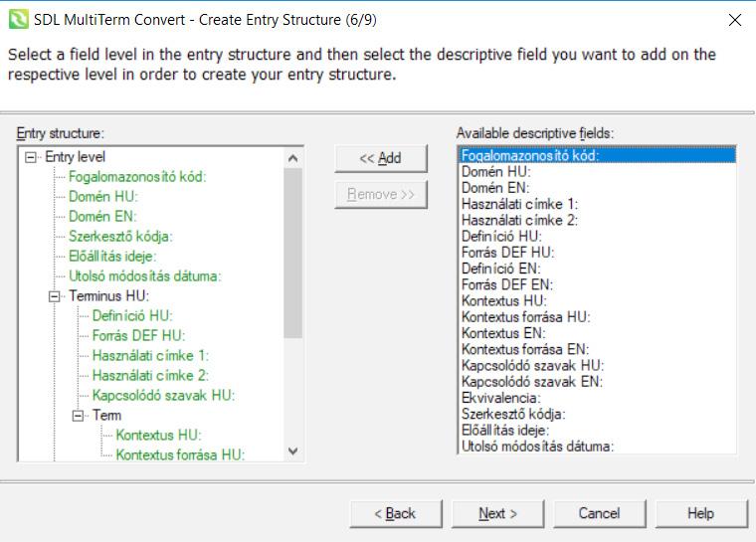Collapse the Terminus HU: node

pyautogui.click(x=54, y=296)
